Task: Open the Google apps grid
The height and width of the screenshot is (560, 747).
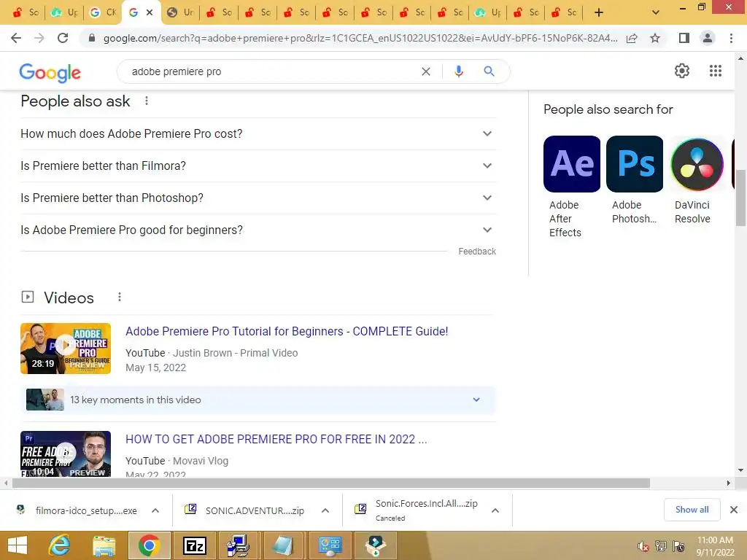Action: (716, 71)
